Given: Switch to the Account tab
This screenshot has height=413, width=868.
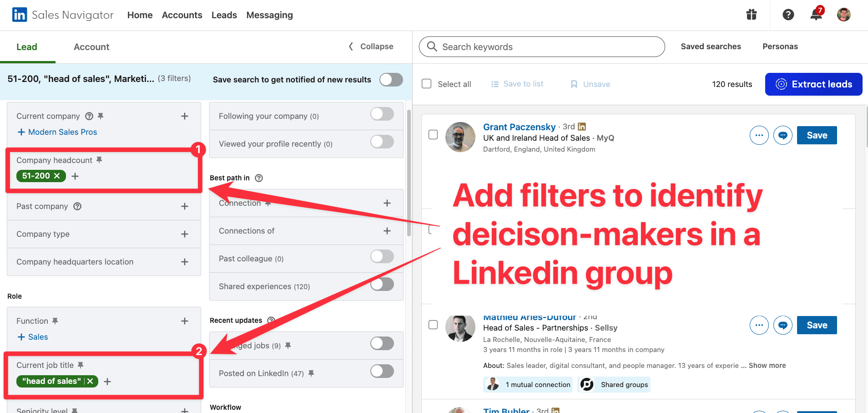Looking at the screenshot, I should click(x=91, y=46).
